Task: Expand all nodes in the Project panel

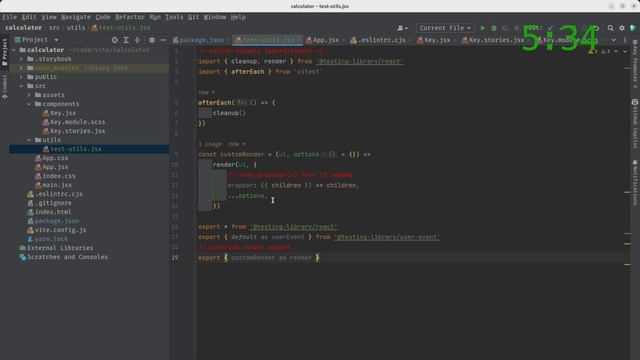Action: click(126, 40)
